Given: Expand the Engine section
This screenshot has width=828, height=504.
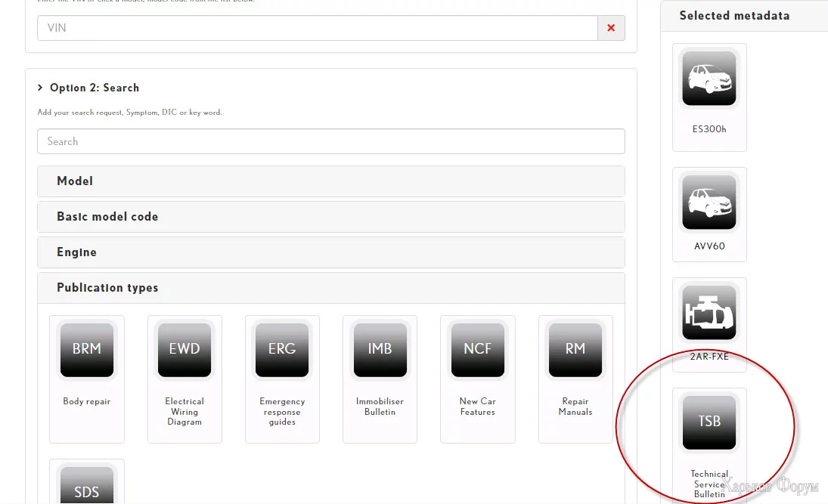Looking at the screenshot, I should 331,252.
